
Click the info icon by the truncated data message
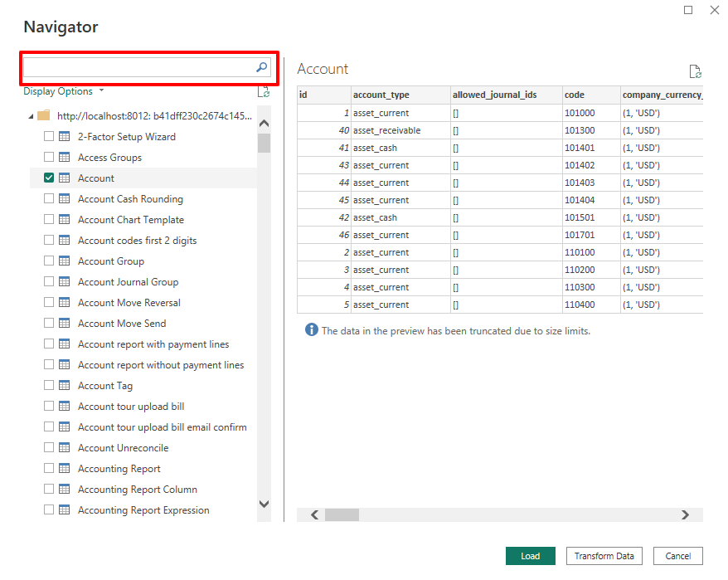click(312, 330)
